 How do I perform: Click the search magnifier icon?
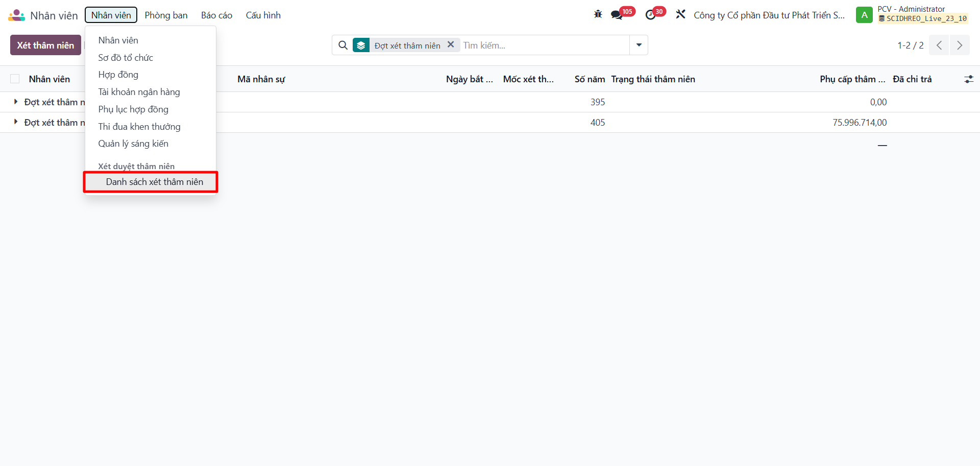pyautogui.click(x=343, y=45)
